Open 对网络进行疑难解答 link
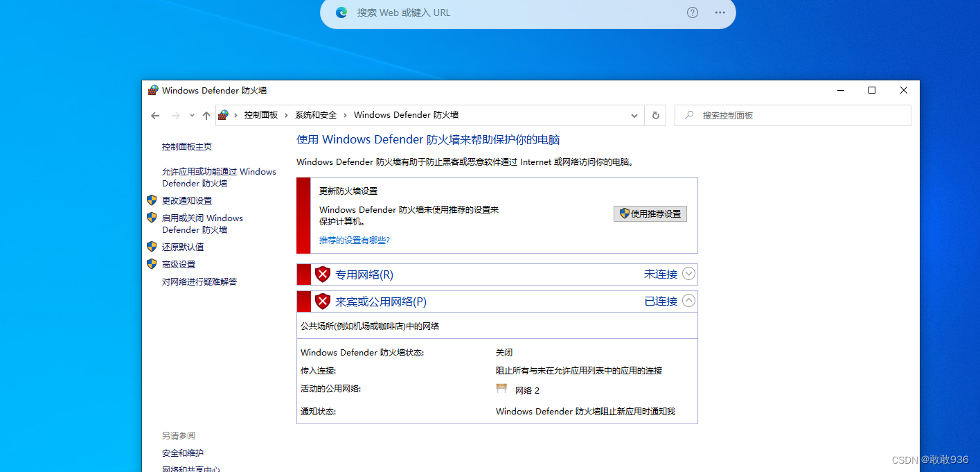 pyautogui.click(x=199, y=282)
